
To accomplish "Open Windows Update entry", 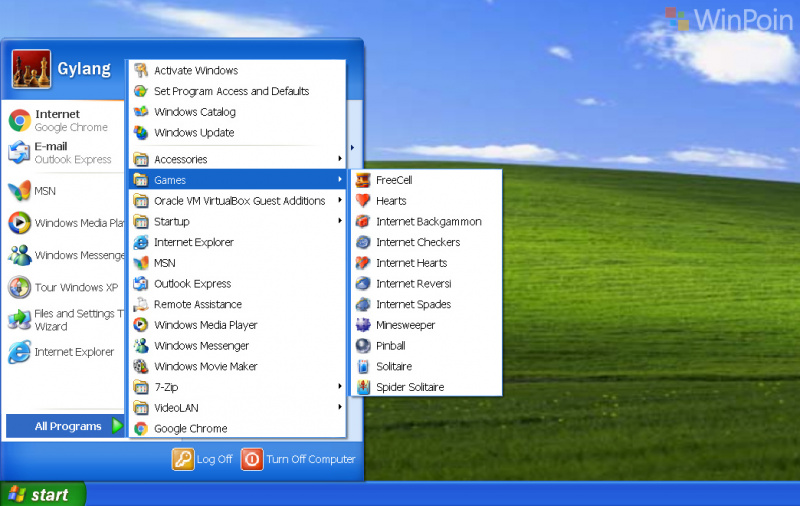I will point(237,133).
